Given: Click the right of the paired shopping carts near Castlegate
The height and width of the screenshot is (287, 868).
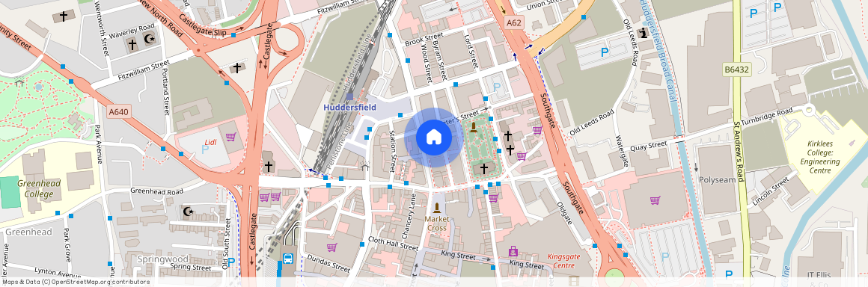Looking at the screenshot, I should tap(275, 197).
